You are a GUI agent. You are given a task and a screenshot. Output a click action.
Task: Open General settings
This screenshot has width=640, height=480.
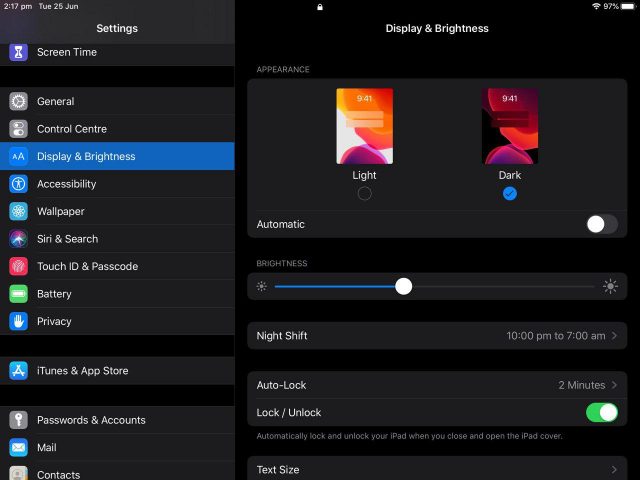117,101
